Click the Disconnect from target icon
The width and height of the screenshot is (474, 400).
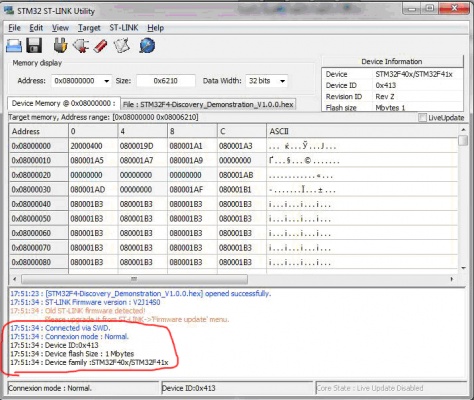81,46
